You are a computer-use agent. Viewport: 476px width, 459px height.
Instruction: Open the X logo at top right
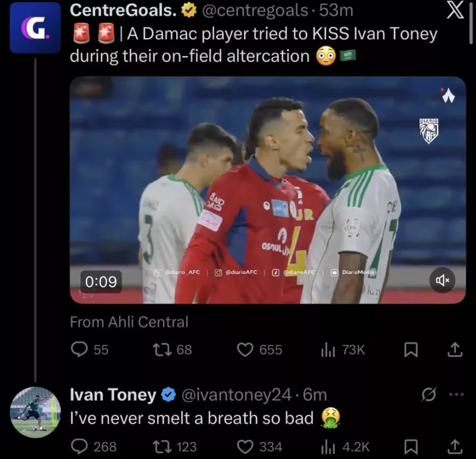point(455,12)
